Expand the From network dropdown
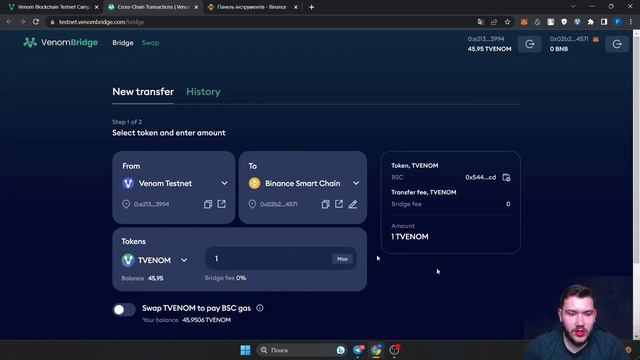640x360 pixels. point(224,183)
